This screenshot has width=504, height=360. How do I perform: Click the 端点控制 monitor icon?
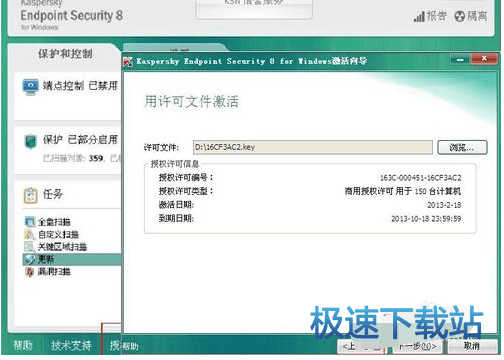pos(31,87)
